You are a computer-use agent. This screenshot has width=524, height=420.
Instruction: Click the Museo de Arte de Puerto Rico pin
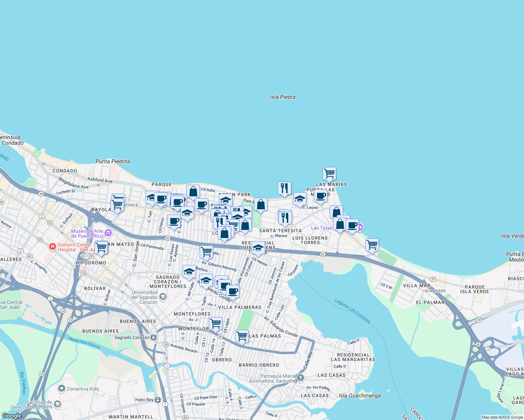point(108,233)
